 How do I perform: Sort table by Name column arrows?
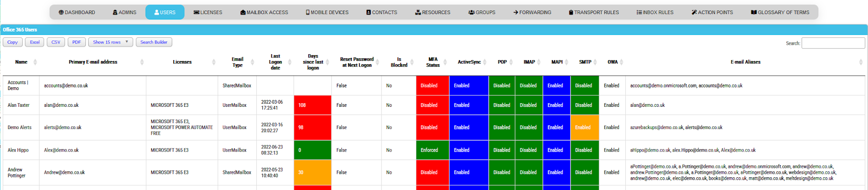pyautogui.click(x=35, y=62)
